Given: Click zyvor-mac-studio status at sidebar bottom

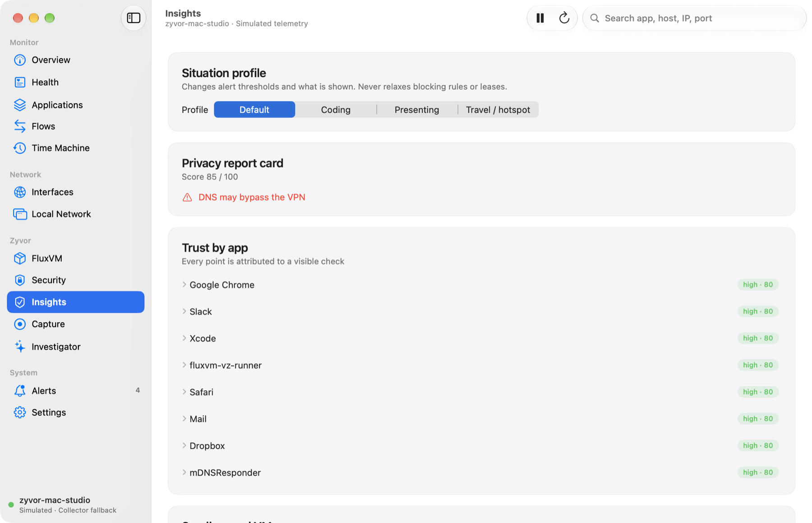Looking at the screenshot, I should tap(63, 504).
